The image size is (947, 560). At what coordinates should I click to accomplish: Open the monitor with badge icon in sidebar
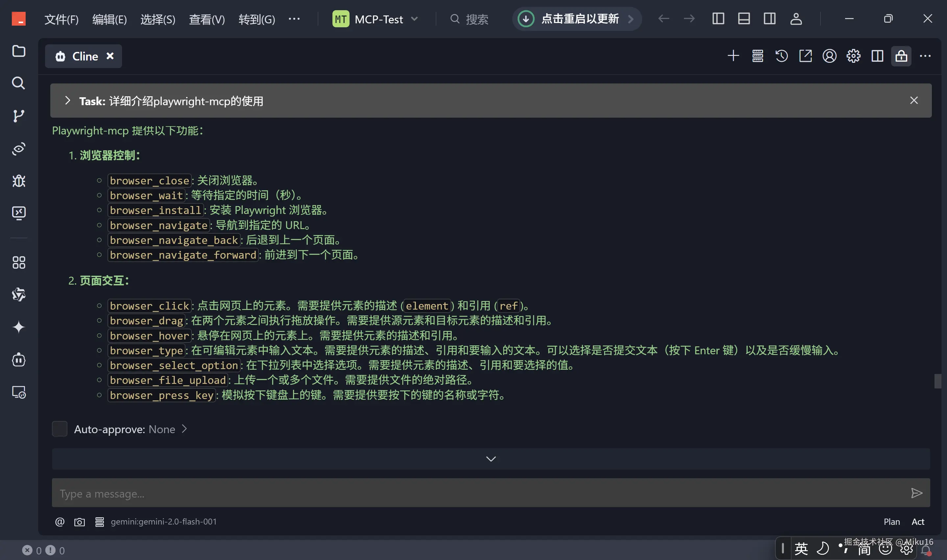point(18,392)
